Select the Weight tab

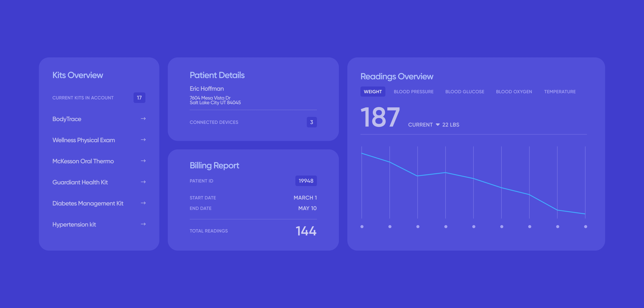(372, 92)
